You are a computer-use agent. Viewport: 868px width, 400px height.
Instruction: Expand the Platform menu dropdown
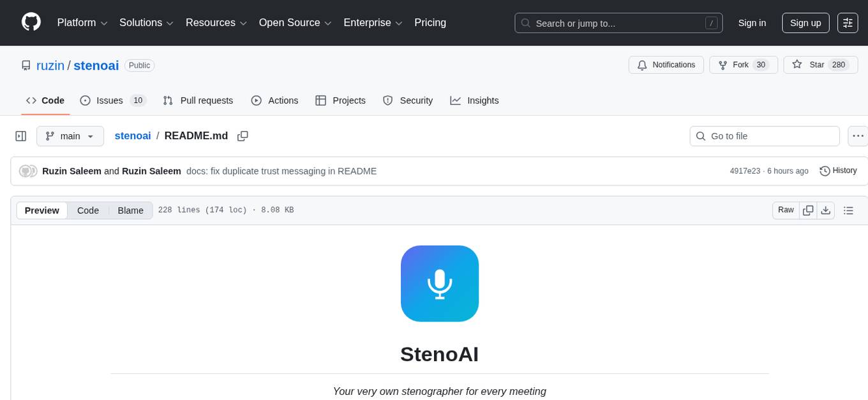coord(81,22)
